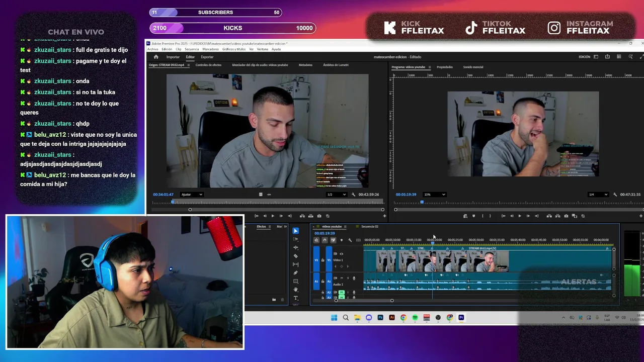Unmute the A2 track green M button

342,292
